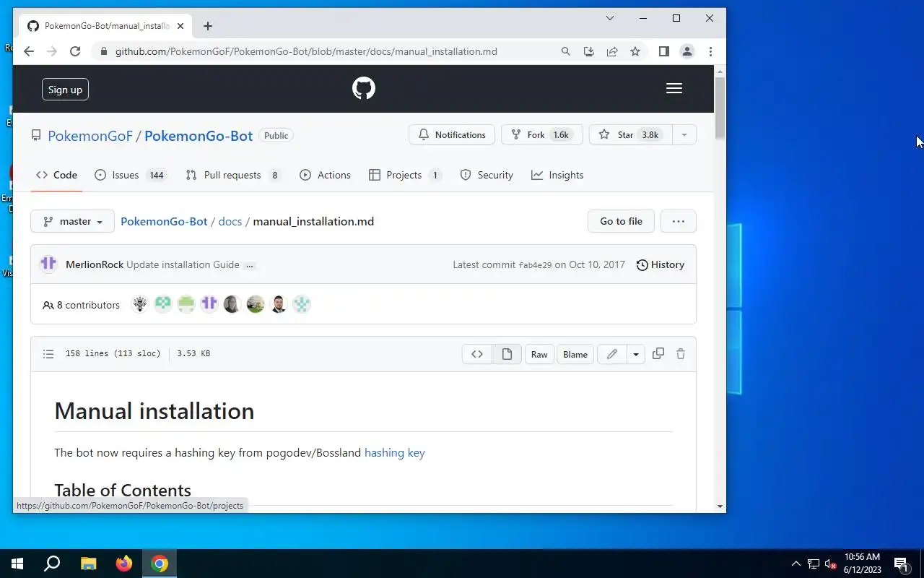Share this page icon
Viewport: 924px width, 578px height.
612,51
